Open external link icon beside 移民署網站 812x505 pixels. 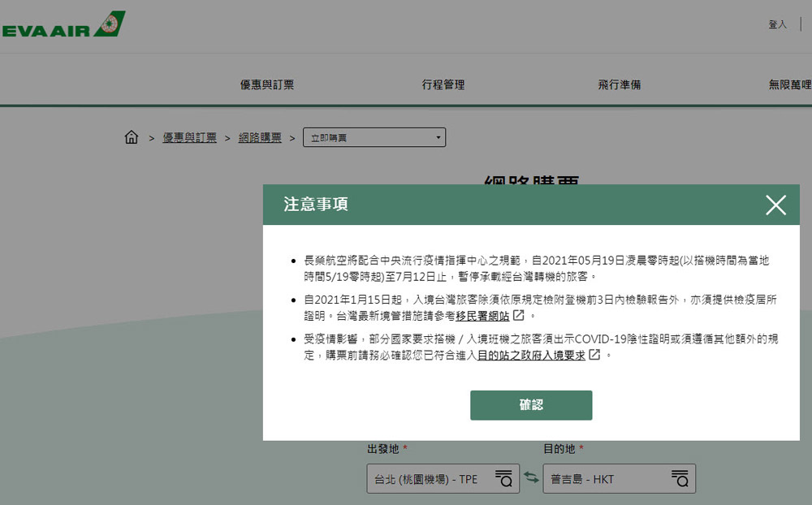[518, 315]
